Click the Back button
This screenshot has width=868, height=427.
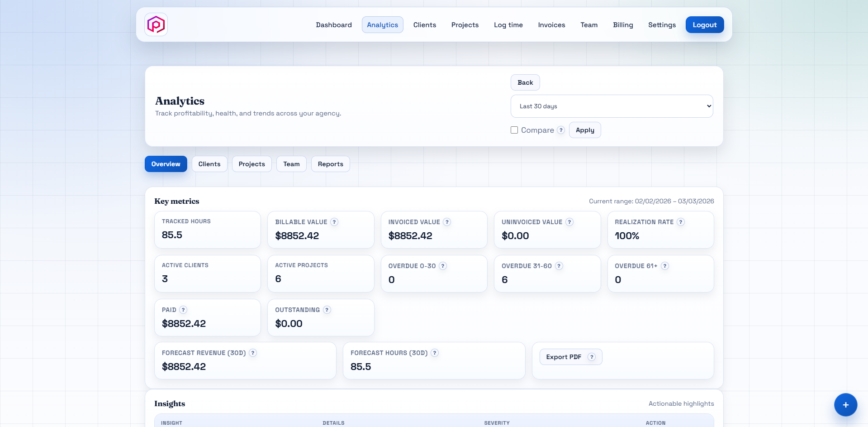(525, 82)
